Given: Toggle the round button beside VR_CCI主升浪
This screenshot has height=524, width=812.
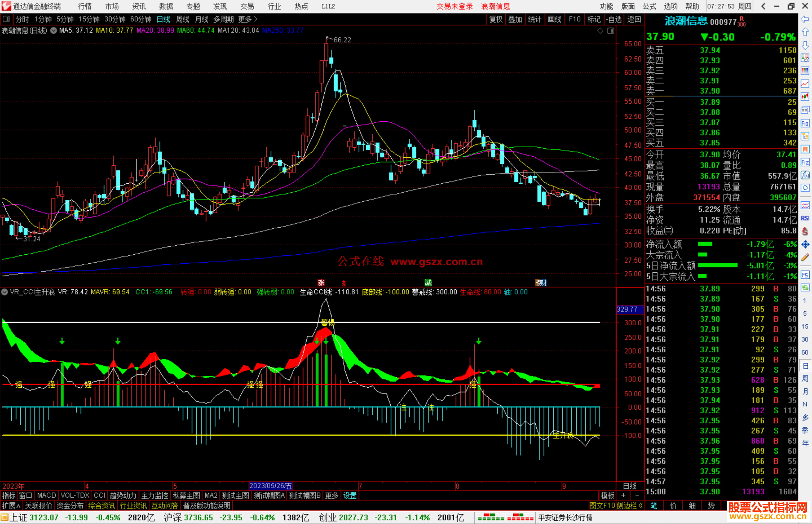Looking at the screenshot, I should (x=5, y=292).
